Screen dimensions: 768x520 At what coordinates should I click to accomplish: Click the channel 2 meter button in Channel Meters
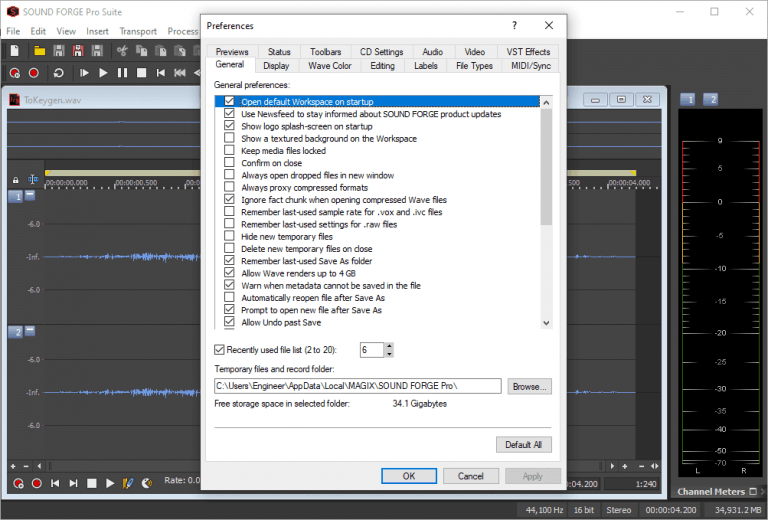pyautogui.click(x=711, y=99)
